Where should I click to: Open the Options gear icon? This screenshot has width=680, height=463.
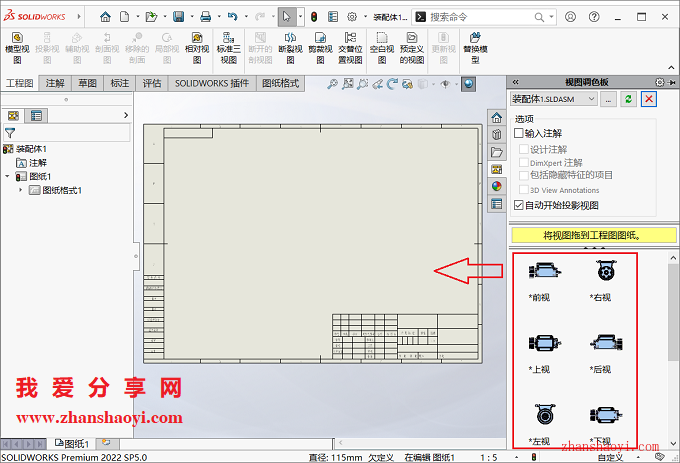click(352, 17)
